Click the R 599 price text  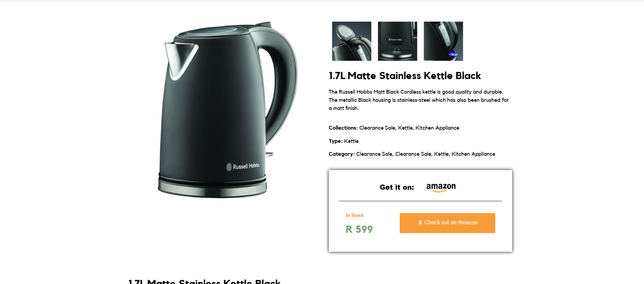click(x=359, y=229)
